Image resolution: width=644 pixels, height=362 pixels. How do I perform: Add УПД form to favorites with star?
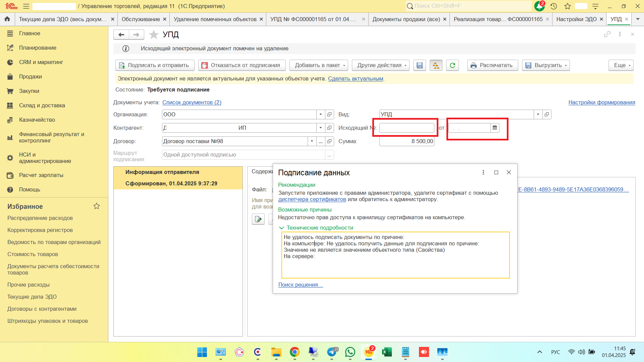tap(154, 35)
